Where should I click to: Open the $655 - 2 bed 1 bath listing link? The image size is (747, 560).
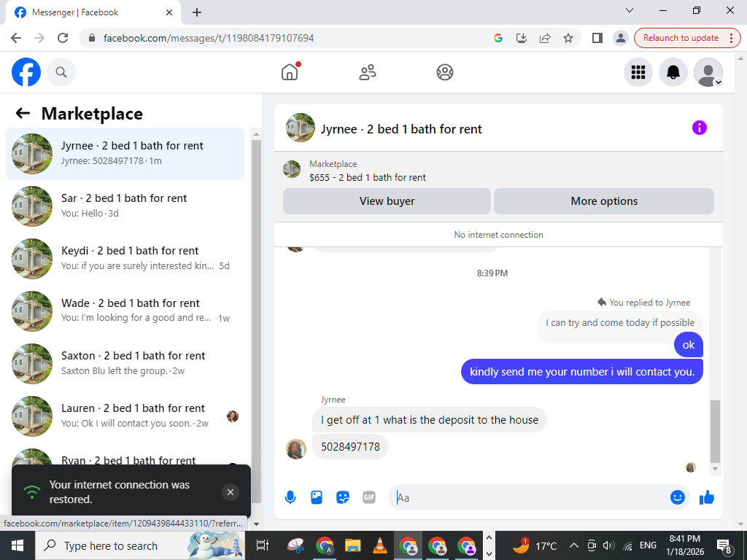click(368, 178)
